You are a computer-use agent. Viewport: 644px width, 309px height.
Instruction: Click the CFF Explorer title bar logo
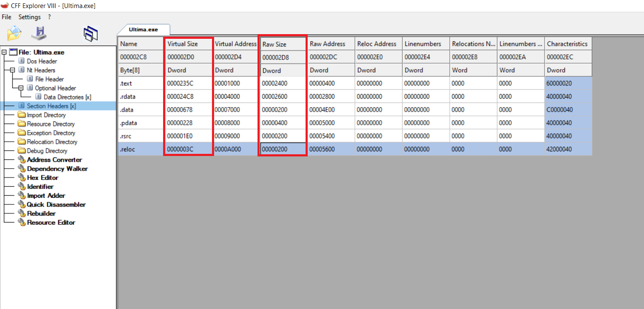(x=5, y=5)
